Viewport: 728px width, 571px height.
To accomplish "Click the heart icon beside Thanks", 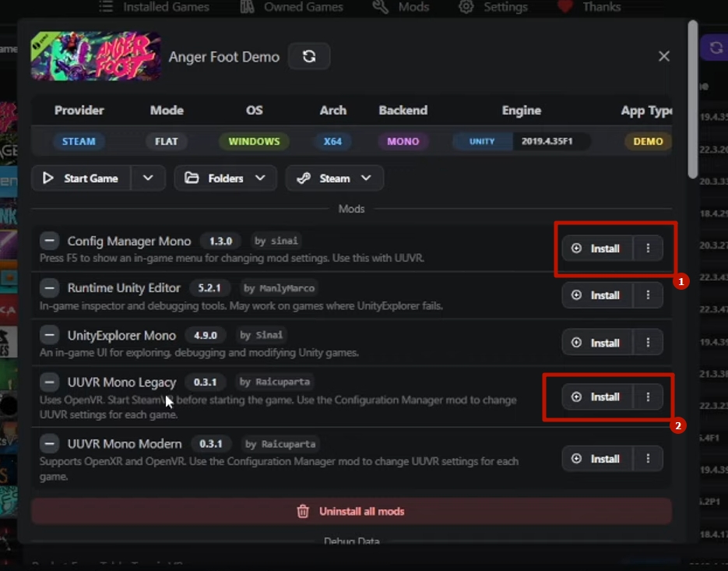I will [565, 6].
